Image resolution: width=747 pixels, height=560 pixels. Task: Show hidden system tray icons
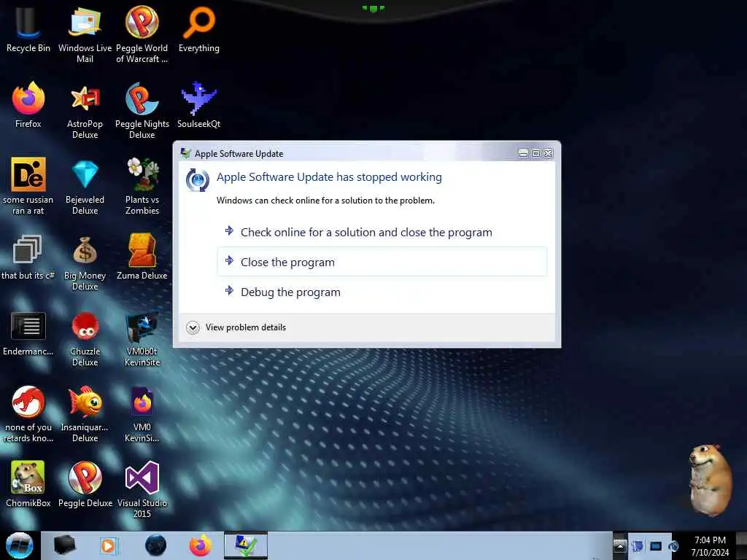coord(619,545)
